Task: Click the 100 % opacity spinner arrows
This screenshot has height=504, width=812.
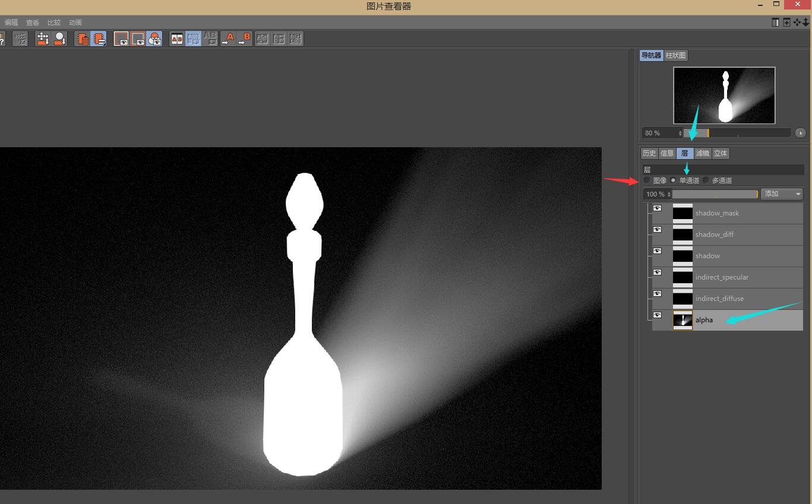Action: coord(669,194)
